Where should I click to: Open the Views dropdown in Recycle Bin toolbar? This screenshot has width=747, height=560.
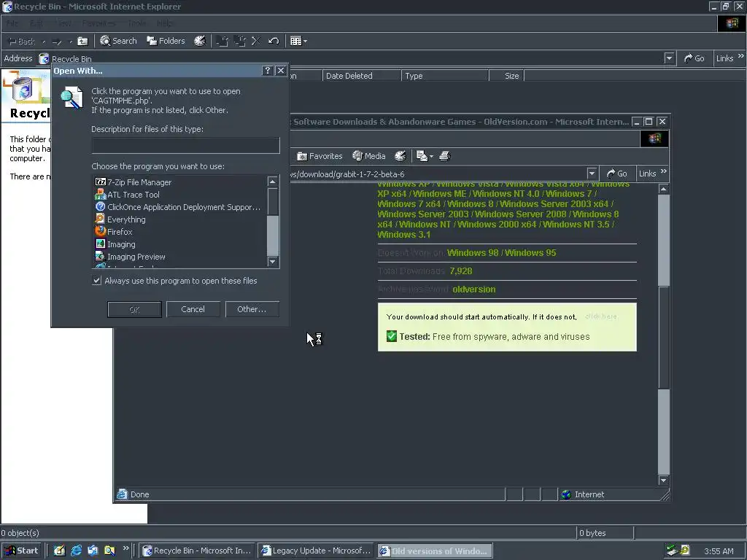[298, 42]
